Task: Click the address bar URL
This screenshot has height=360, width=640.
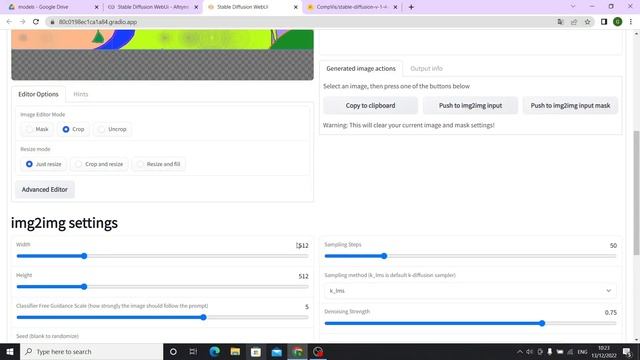Action: click(98, 22)
